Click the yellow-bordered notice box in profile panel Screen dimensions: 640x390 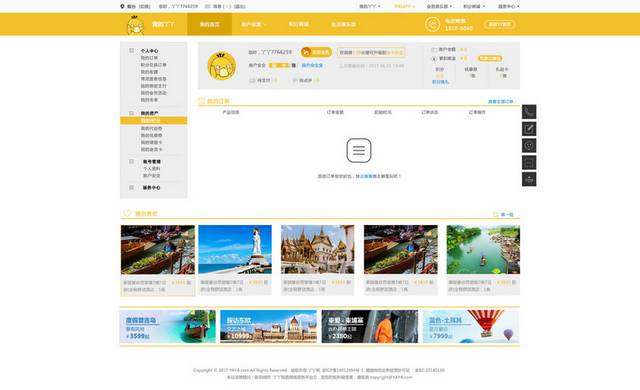pyautogui.click(x=371, y=53)
